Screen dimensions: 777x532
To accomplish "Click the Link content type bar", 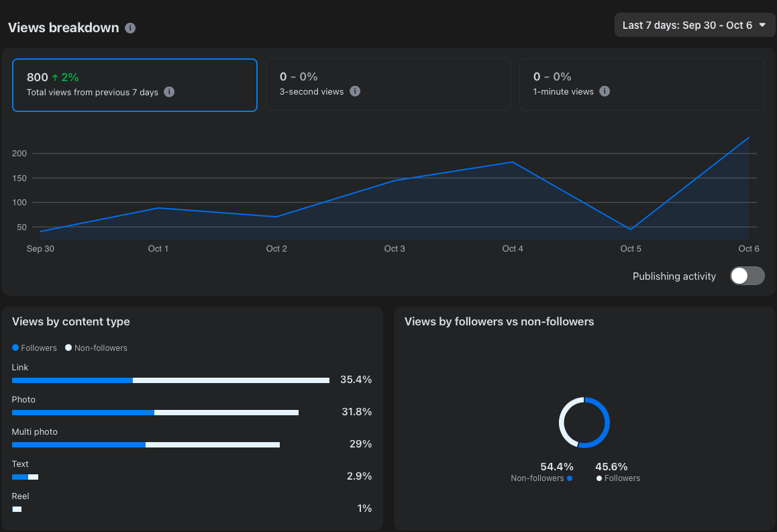I will [170, 380].
